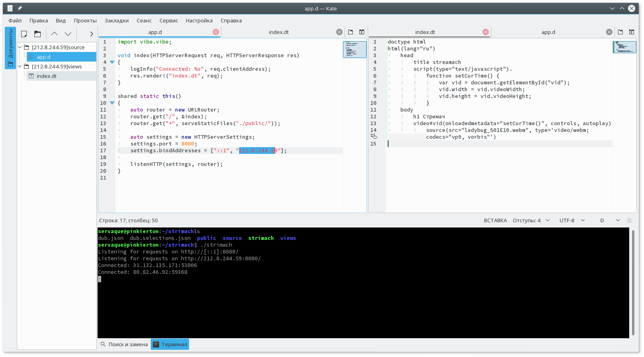Click 'settings.port = 8080;' code line
This screenshot has height=357, width=644.
click(164, 144)
